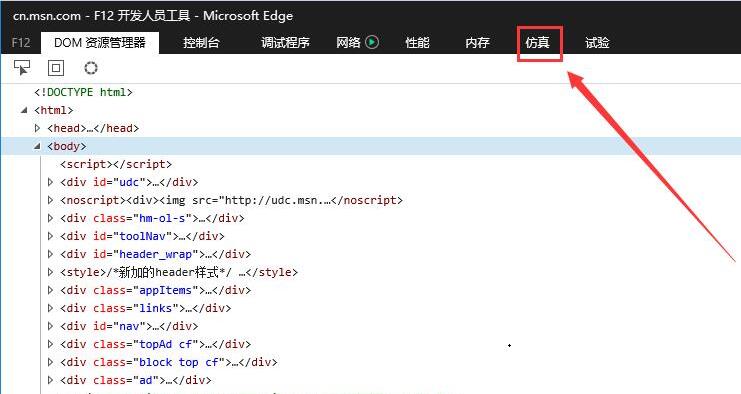Expand the div class="block top cf" node

(x=51, y=362)
